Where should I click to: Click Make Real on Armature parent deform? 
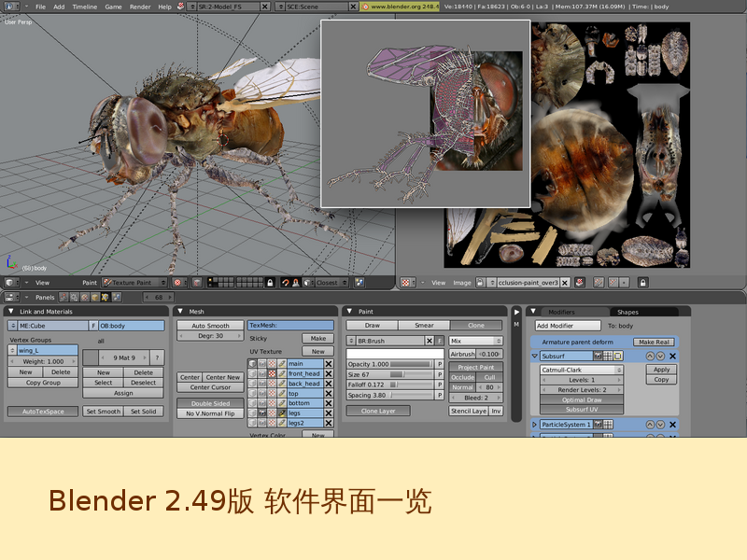click(654, 342)
